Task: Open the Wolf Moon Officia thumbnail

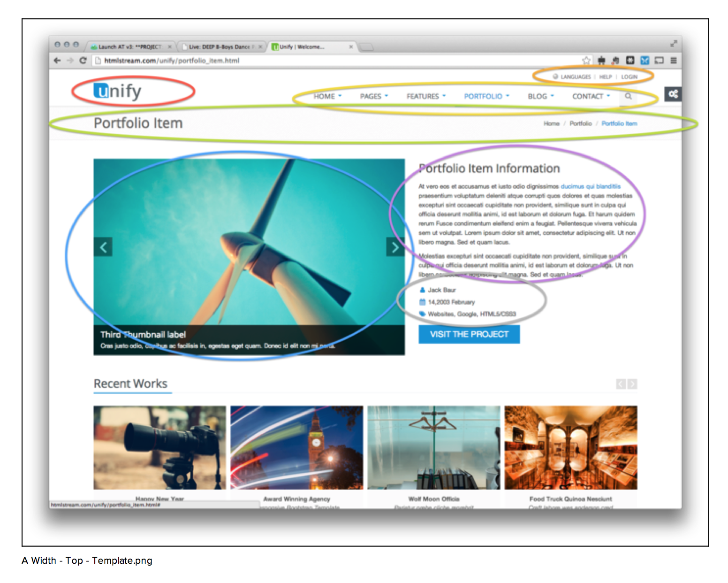Action: click(x=434, y=448)
